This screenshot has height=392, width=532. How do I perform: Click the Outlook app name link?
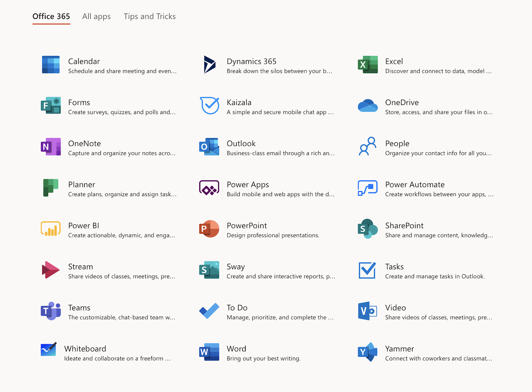click(241, 144)
